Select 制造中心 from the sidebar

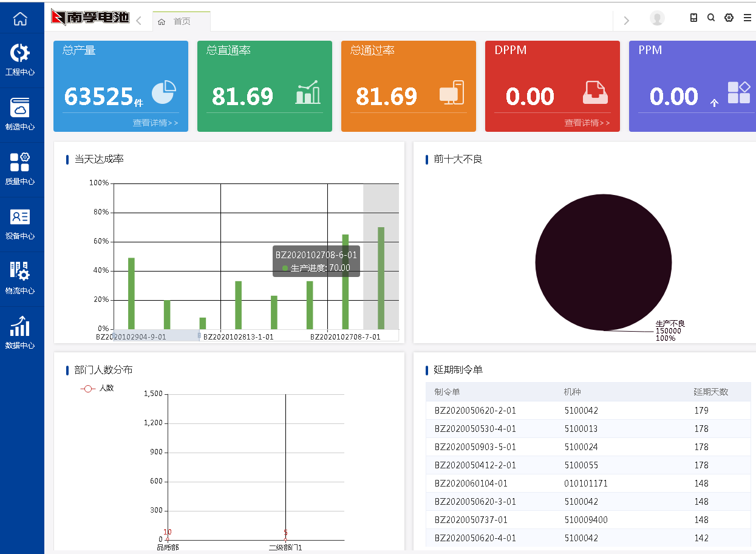(x=21, y=114)
